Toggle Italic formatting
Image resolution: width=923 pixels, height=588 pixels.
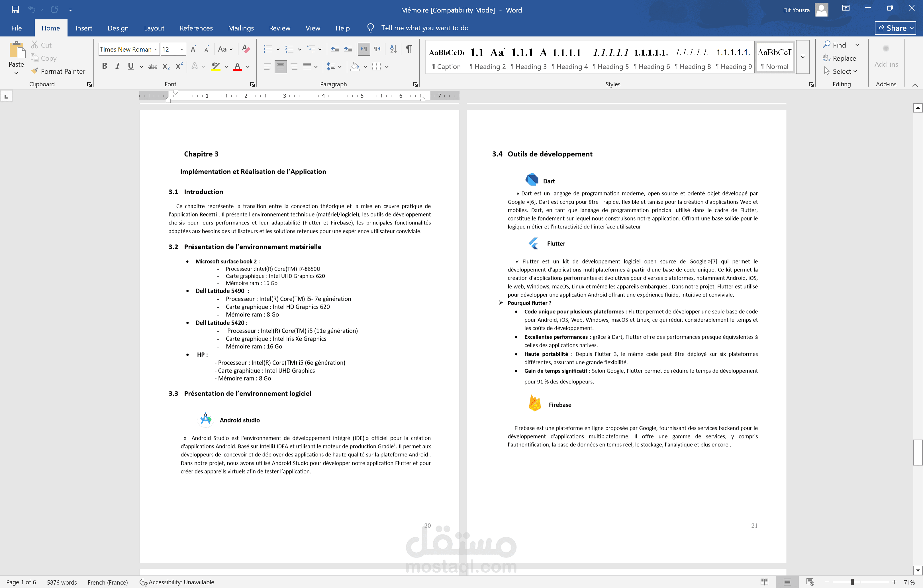point(117,66)
